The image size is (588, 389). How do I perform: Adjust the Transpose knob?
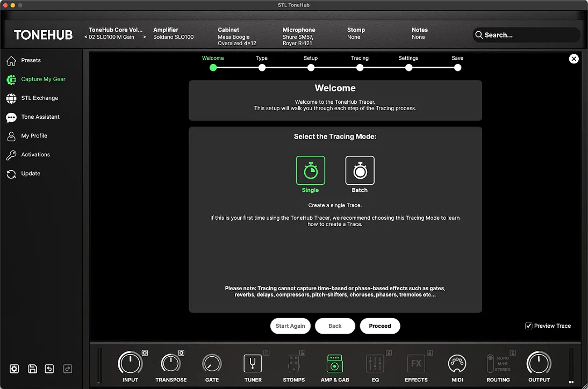[x=170, y=363]
